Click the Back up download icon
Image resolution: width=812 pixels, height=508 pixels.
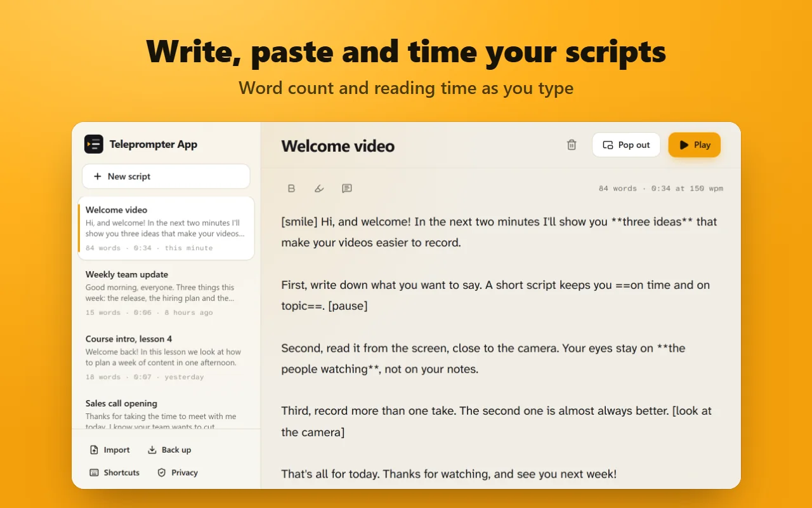point(152,450)
